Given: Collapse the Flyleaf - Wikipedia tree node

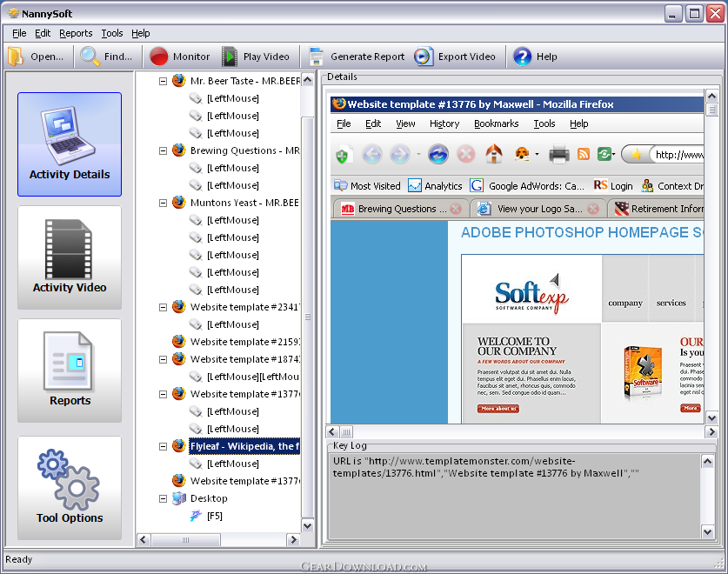Looking at the screenshot, I should pyautogui.click(x=163, y=446).
